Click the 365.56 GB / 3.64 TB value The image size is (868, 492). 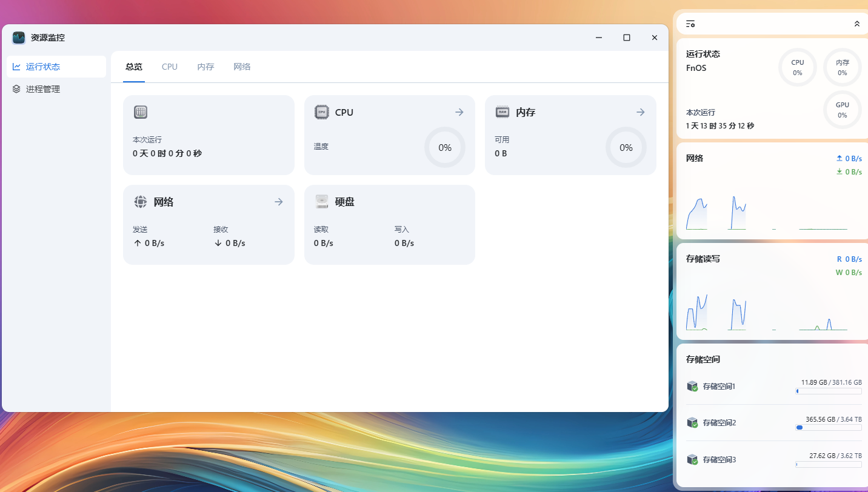tap(833, 419)
